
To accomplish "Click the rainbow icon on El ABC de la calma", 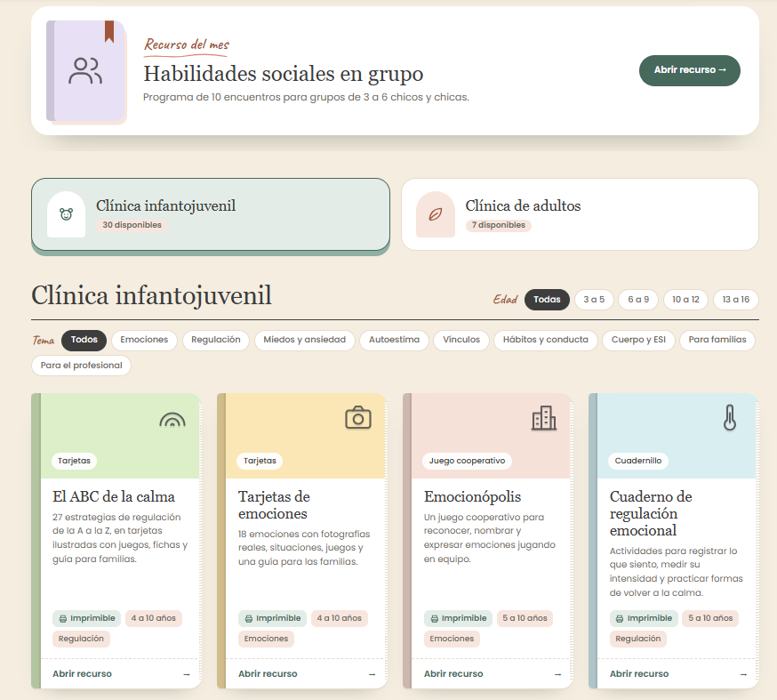I will point(172,420).
